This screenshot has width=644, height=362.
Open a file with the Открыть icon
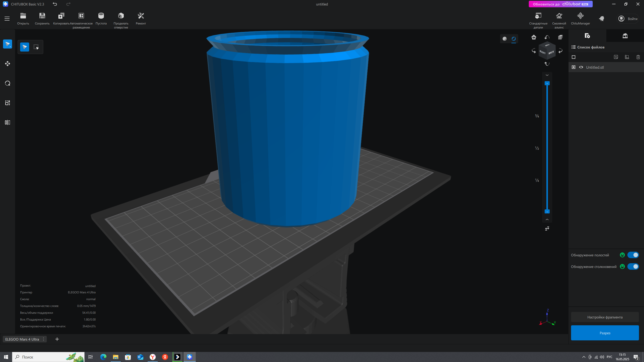23,19
